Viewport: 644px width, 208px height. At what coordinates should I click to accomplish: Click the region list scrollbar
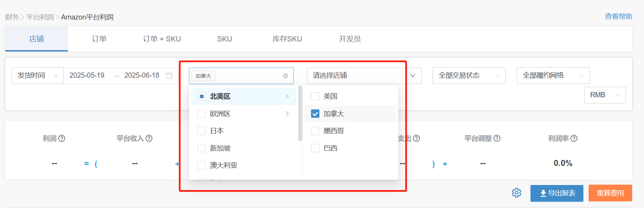(x=300, y=114)
